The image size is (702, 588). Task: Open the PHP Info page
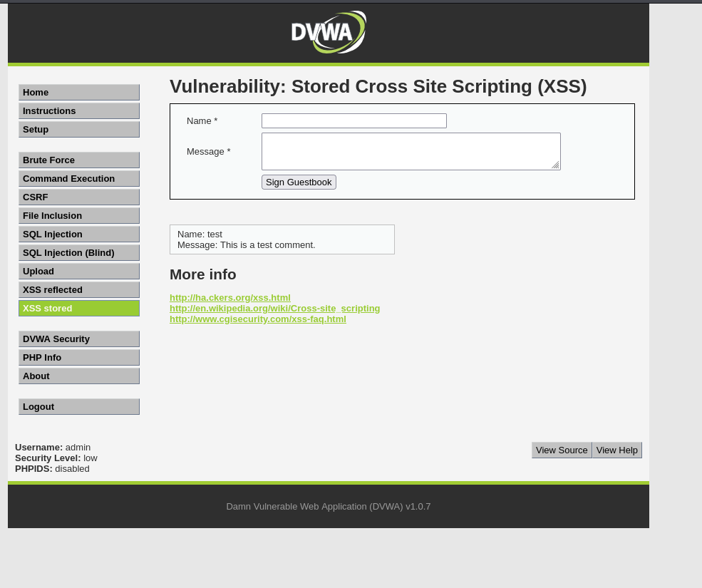click(x=79, y=357)
